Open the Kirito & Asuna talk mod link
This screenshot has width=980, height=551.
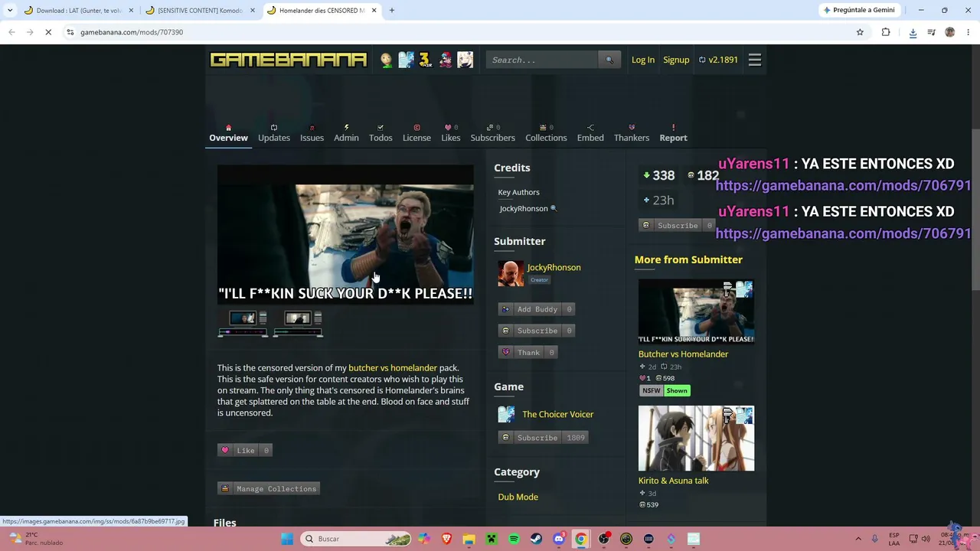click(674, 481)
